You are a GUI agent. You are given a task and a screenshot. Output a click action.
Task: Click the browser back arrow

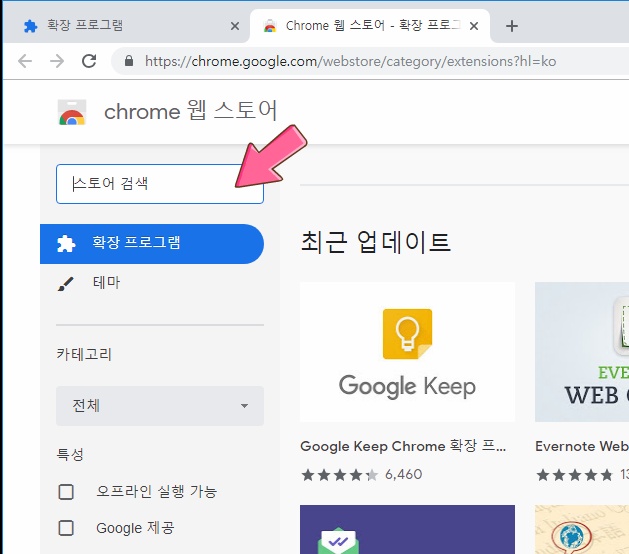tap(25, 61)
